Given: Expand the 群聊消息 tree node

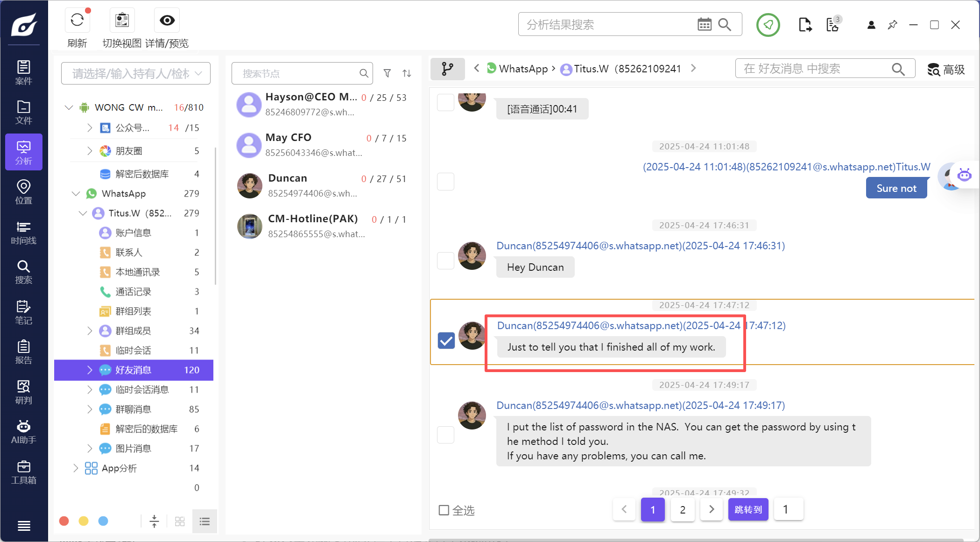Looking at the screenshot, I should pos(90,409).
